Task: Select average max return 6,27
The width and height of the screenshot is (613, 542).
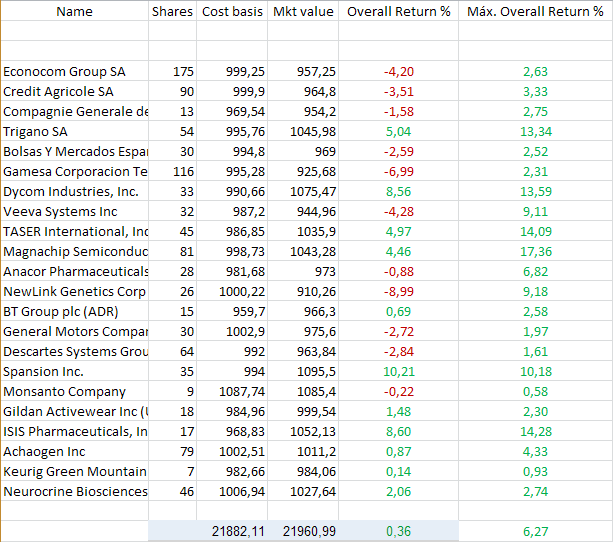Action: (536, 531)
